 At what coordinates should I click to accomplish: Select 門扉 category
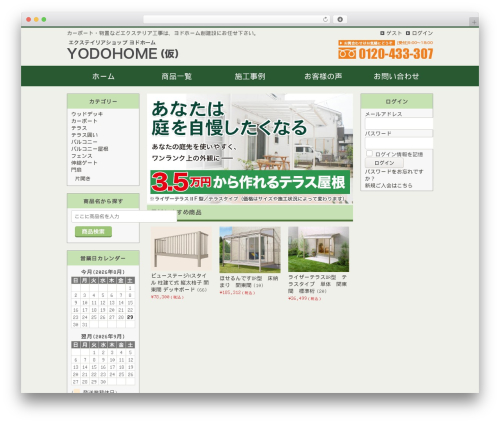point(76,170)
